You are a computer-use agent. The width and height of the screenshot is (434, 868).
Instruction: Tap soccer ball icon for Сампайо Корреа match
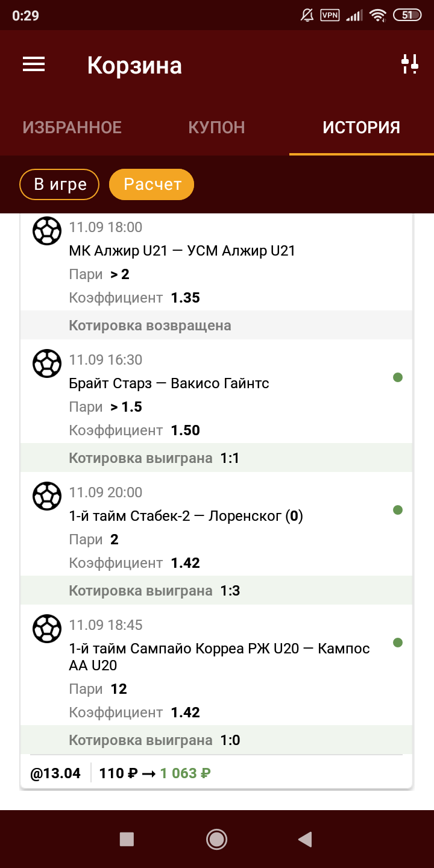tap(46, 629)
